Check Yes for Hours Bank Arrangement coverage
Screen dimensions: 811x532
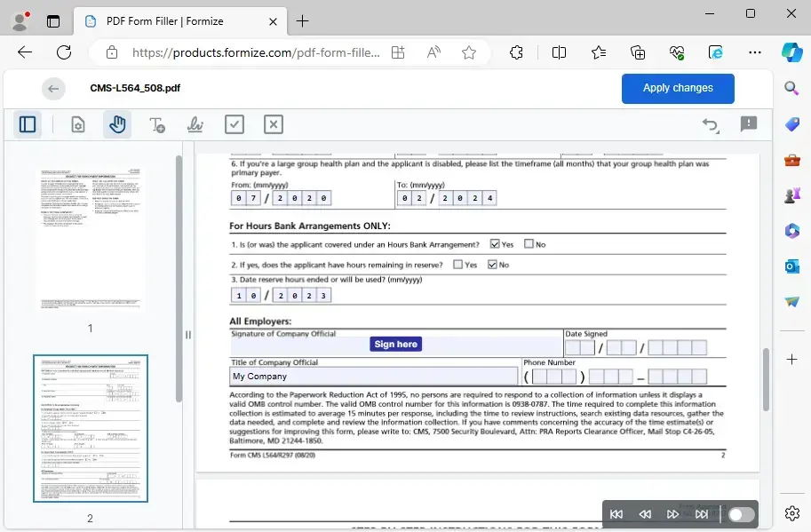[x=495, y=244]
